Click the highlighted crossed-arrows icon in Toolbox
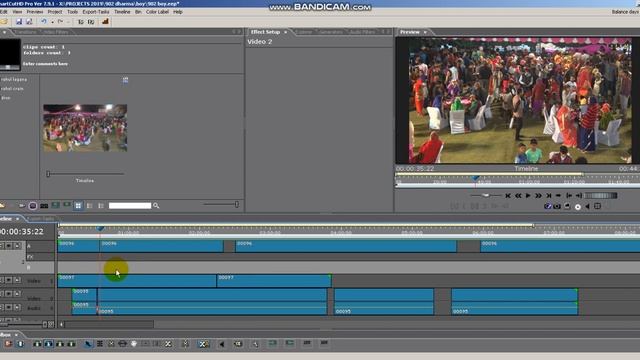 [x=203, y=344]
